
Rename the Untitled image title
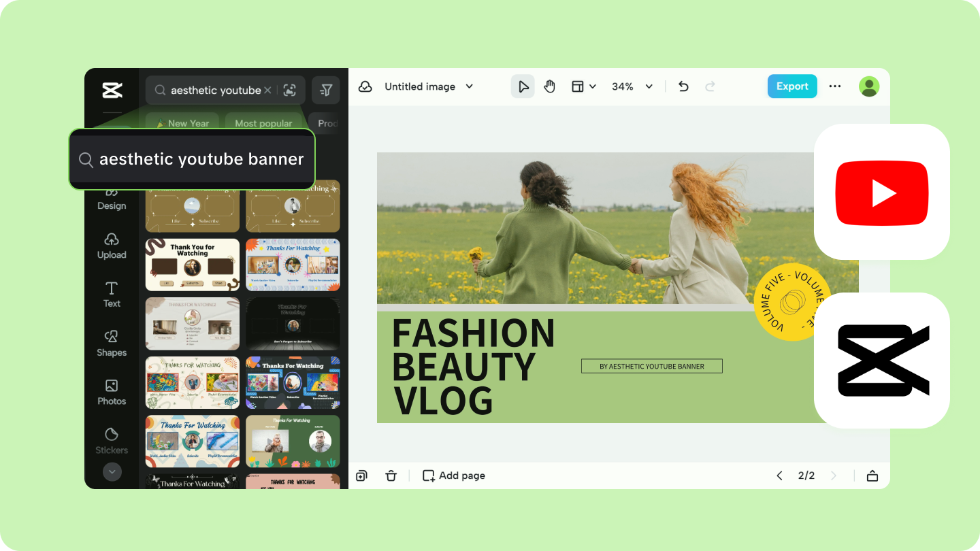click(x=420, y=86)
